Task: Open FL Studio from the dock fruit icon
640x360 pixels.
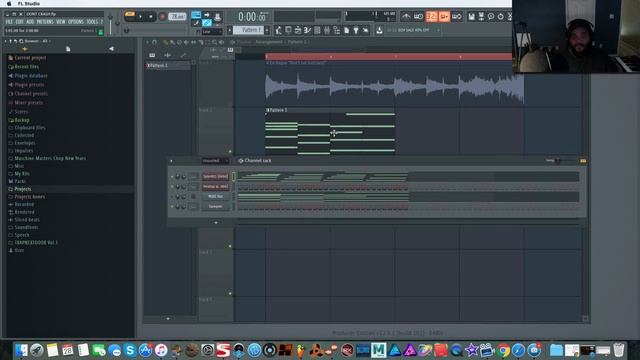Action: coord(300,350)
